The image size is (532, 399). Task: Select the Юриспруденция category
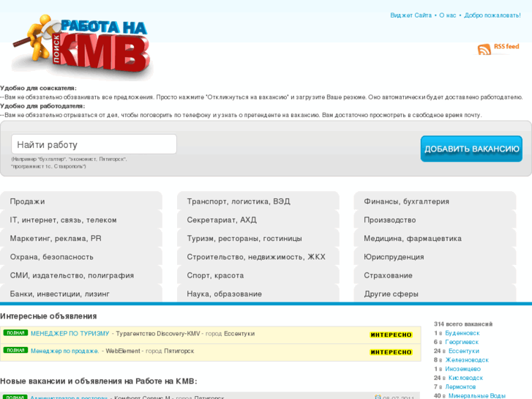click(435, 257)
